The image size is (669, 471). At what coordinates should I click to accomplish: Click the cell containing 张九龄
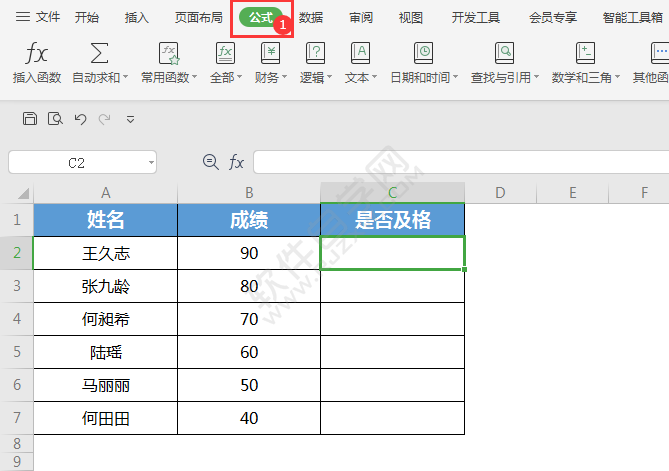click(105, 286)
